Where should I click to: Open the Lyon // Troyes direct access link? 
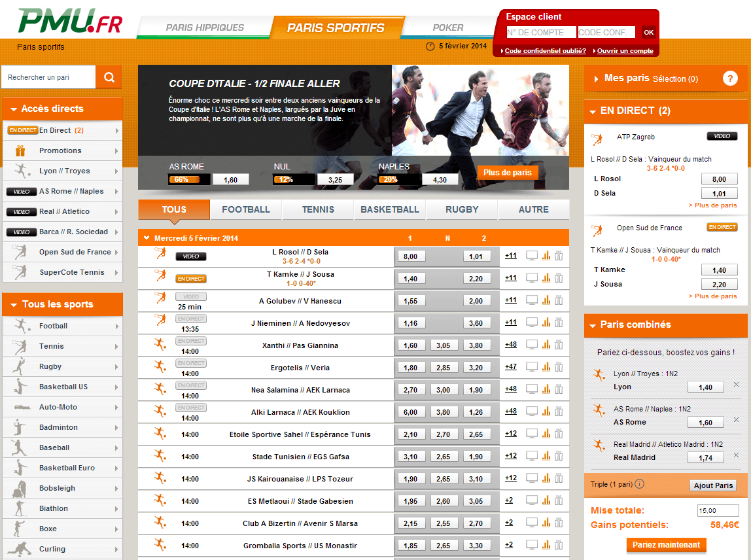point(62,171)
